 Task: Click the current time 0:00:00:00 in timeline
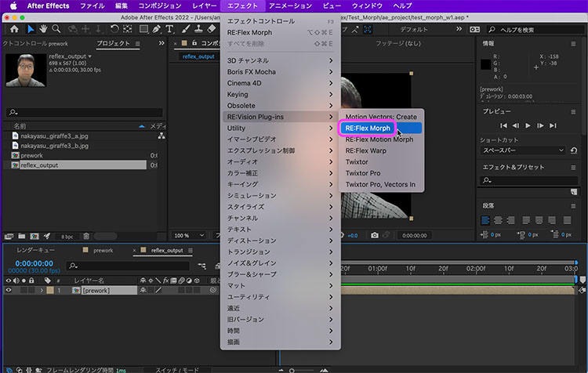pos(34,263)
